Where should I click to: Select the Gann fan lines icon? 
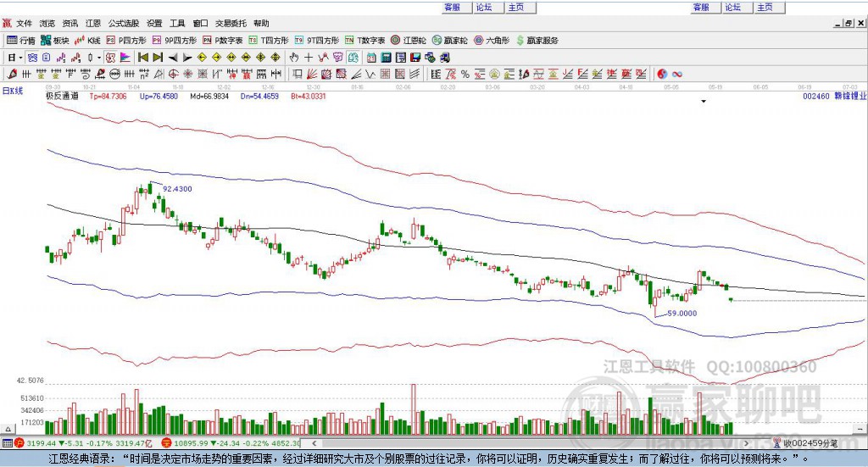(x=312, y=74)
